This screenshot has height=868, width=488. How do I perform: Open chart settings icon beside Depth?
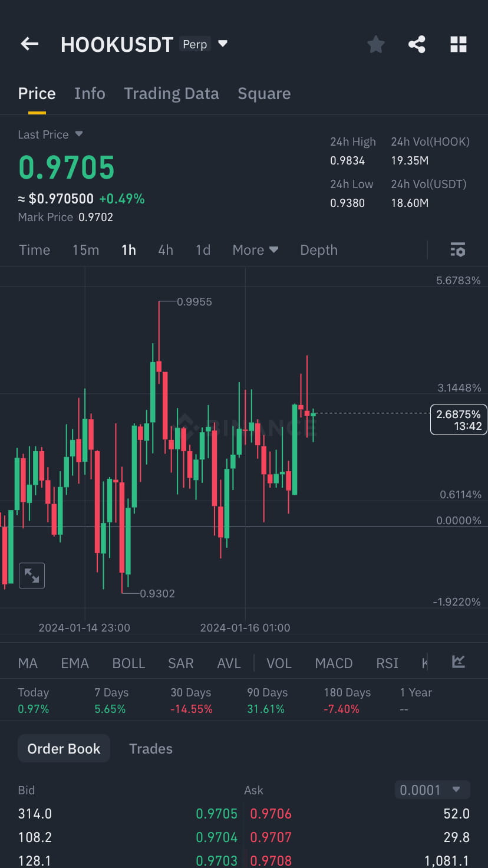pyautogui.click(x=458, y=249)
